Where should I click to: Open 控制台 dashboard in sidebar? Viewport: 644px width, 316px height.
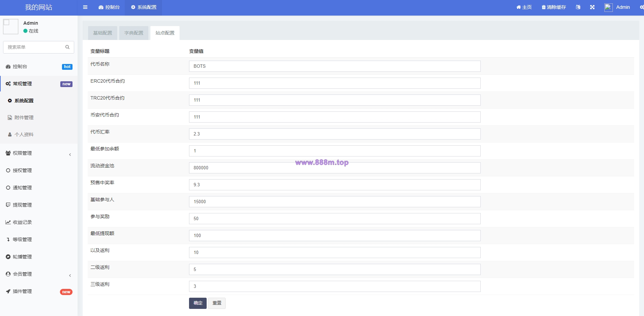[39, 66]
